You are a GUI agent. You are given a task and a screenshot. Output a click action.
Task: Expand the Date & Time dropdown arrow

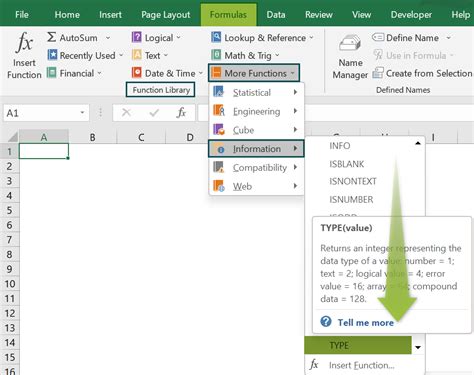tap(200, 73)
